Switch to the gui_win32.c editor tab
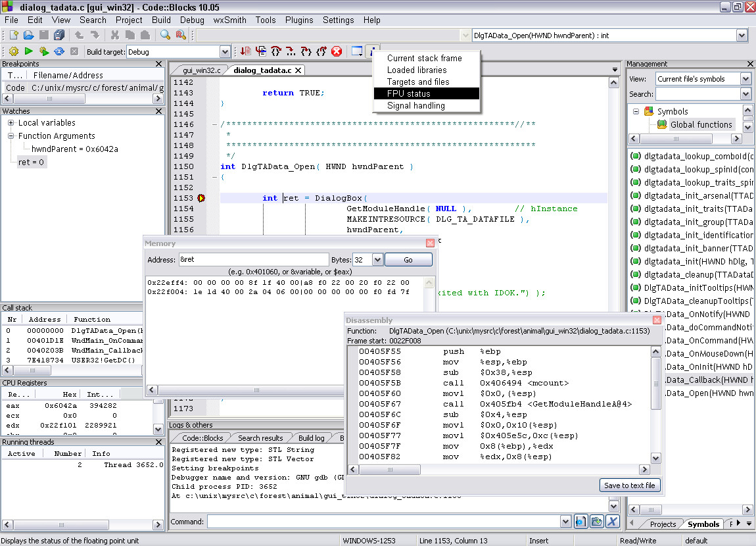 (x=202, y=70)
